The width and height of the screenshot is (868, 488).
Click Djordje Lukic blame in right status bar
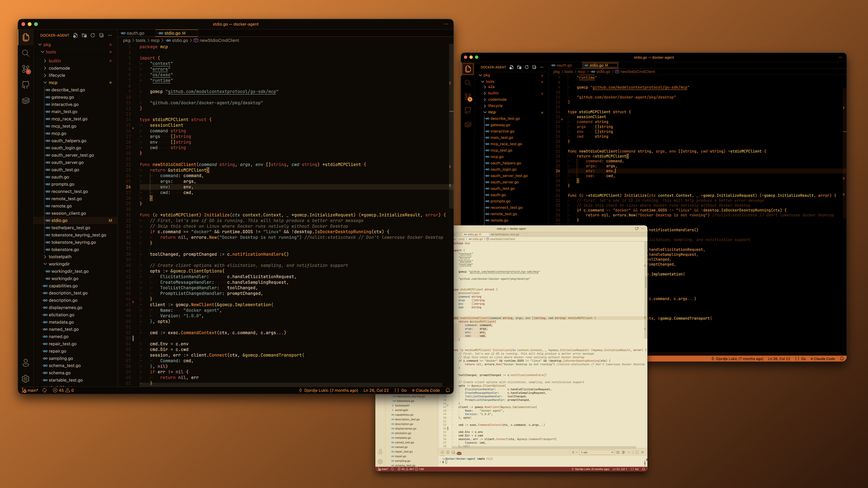737,359
